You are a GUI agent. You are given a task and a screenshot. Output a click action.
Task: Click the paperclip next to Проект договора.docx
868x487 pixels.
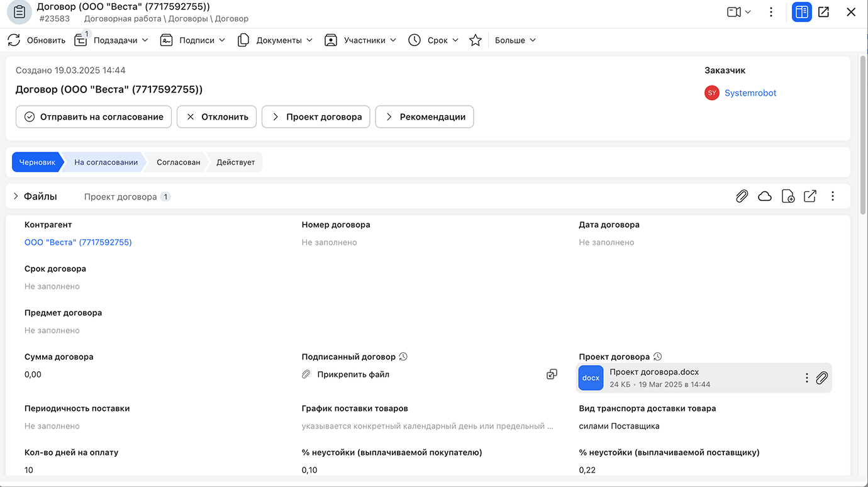(x=822, y=378)
